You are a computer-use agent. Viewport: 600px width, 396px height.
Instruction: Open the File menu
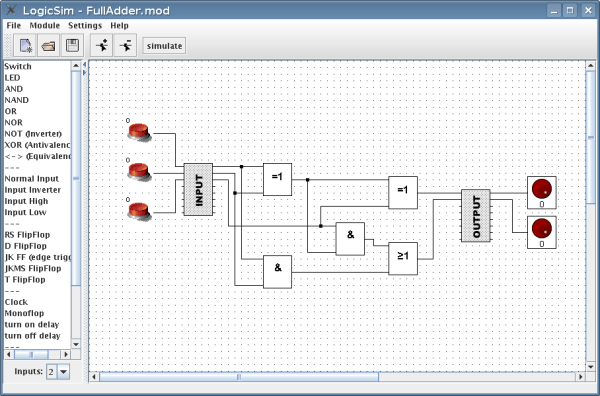[x=14, y=26]
